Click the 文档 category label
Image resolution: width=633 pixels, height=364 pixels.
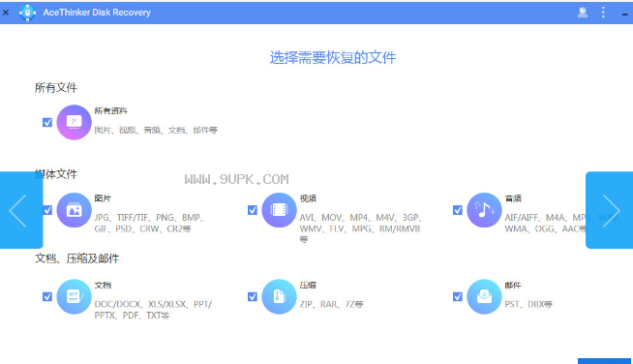[103, 285]
